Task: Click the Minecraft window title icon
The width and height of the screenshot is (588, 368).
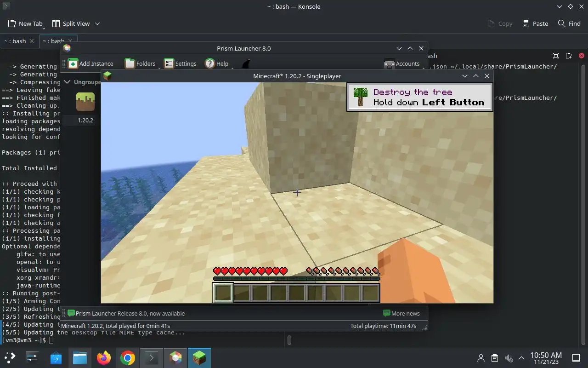Action: pyautogui.click(x=107, y=76)
